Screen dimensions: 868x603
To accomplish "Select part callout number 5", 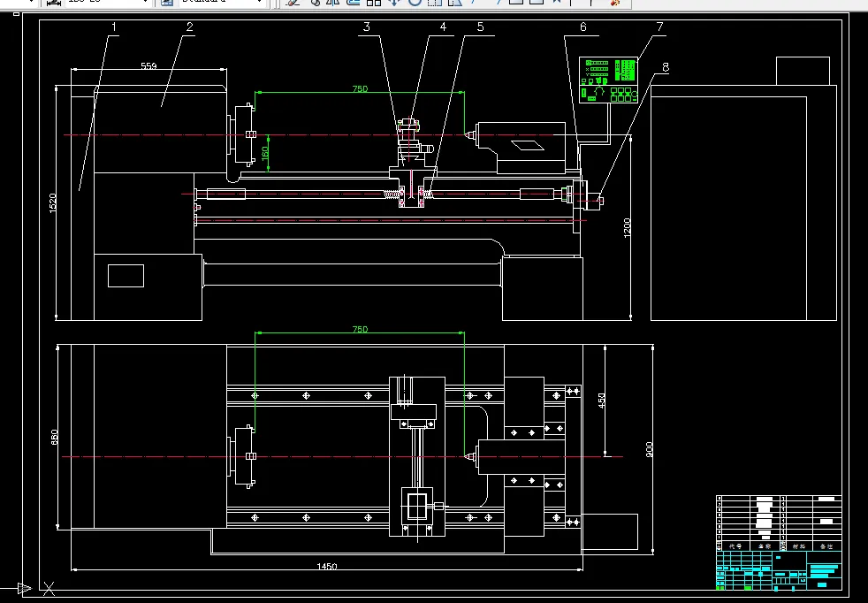I will coord(480,27).
